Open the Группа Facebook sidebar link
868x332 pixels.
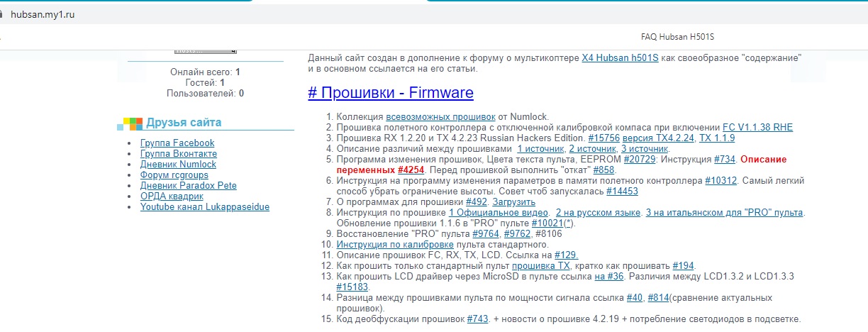point(177,143)
